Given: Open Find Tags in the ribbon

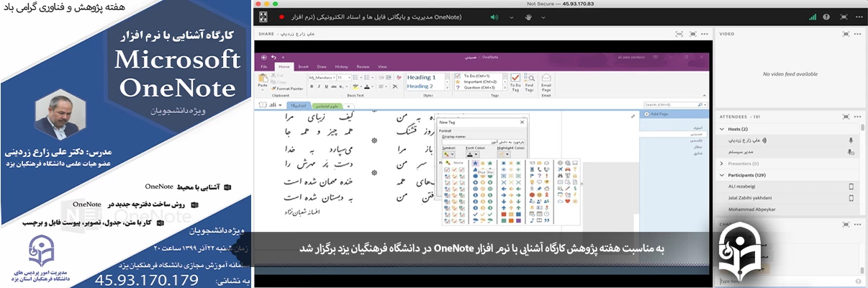Looking at the screenshot, I should (x=530, y=83).
